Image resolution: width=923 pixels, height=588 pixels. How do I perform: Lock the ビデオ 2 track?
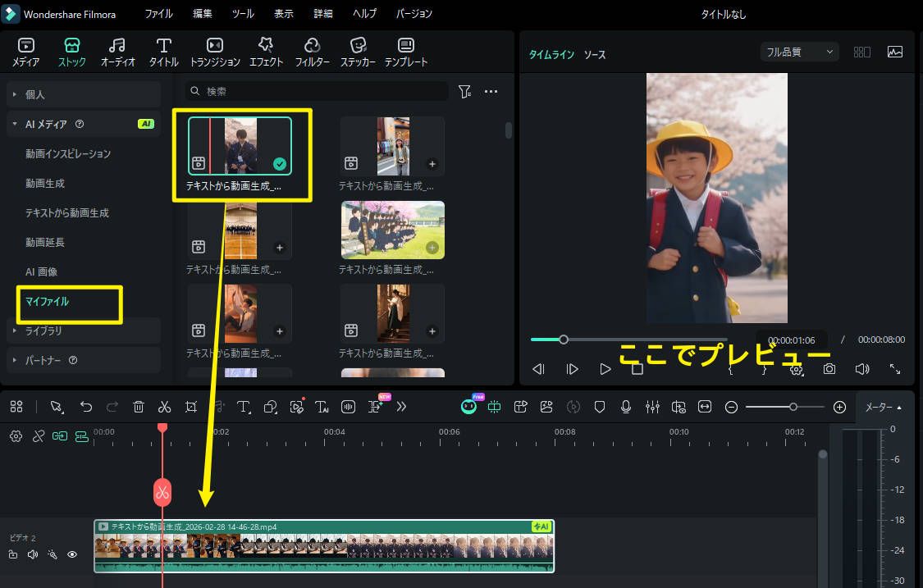(x=13, y=554)
